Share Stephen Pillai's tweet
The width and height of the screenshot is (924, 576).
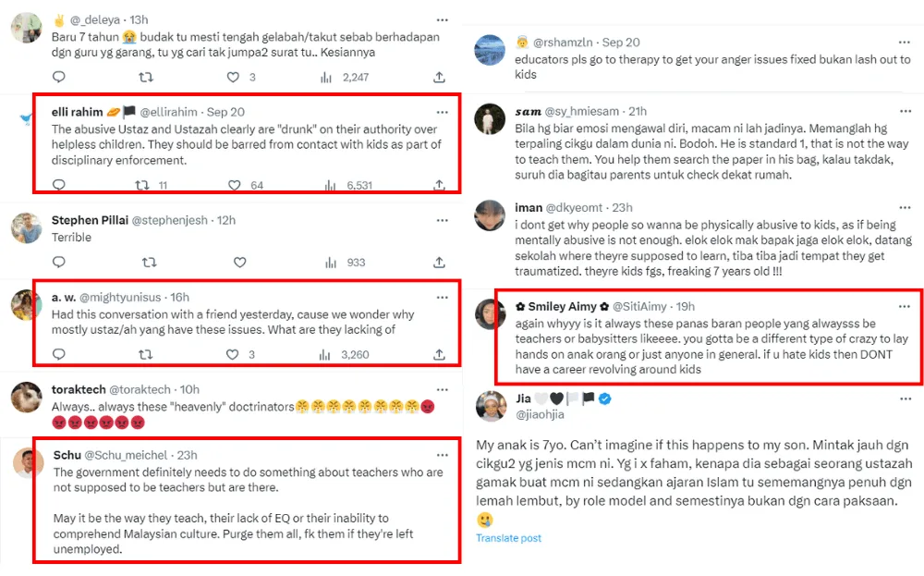tap(438, 263)
